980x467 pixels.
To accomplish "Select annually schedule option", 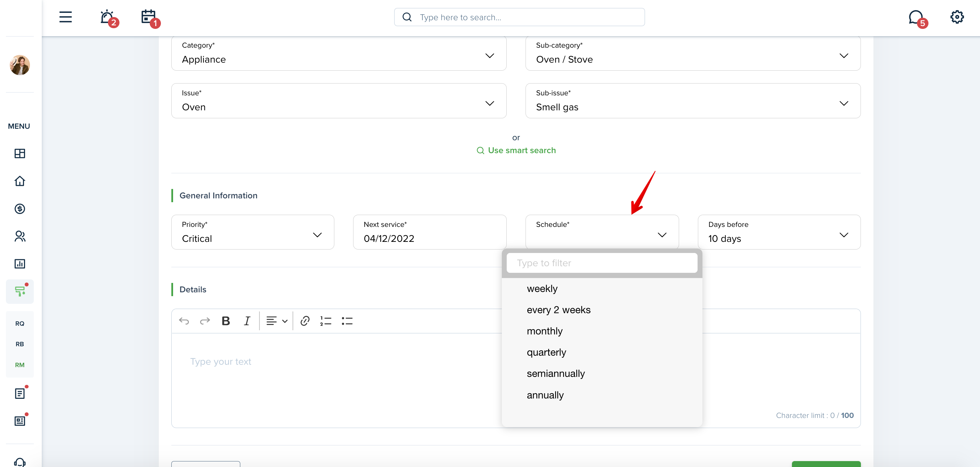I will (602, 396).
